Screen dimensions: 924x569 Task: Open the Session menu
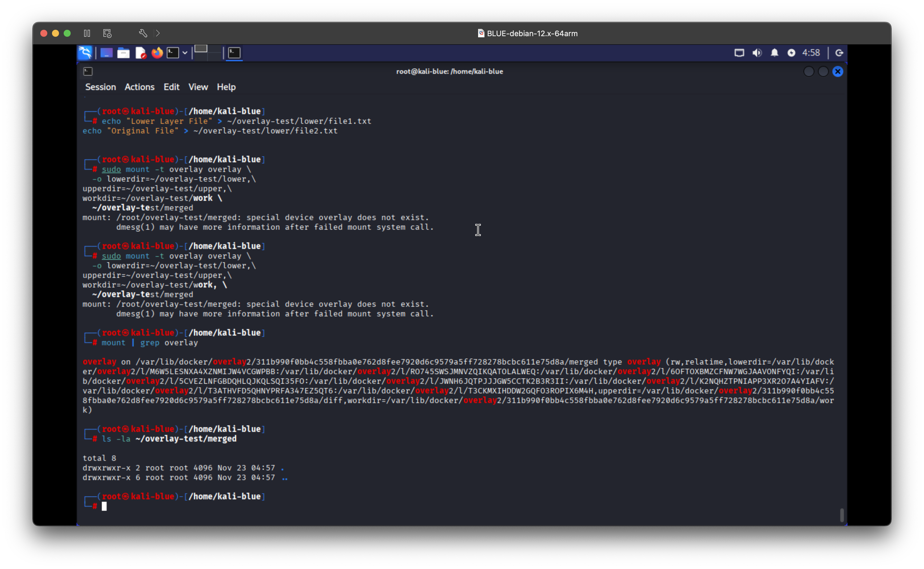point(100,87)
